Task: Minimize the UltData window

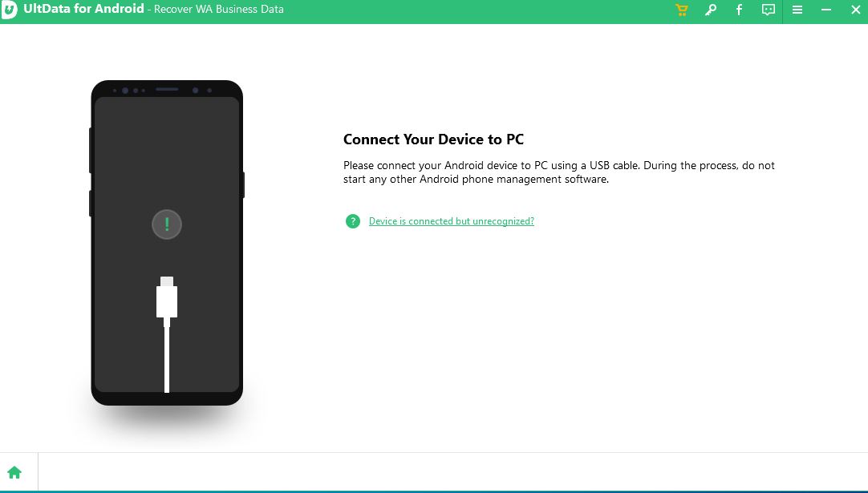Action: click(826, 10)
